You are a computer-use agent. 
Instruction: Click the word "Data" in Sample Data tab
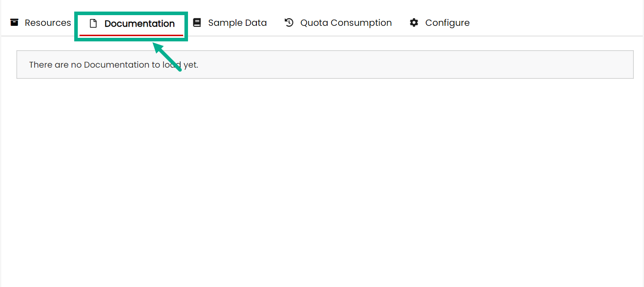(256, 23)
